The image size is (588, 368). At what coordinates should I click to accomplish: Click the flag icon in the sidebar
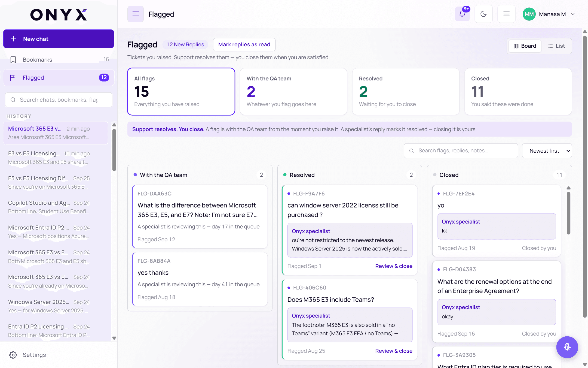pyautogui.click(x=12, y=78)
